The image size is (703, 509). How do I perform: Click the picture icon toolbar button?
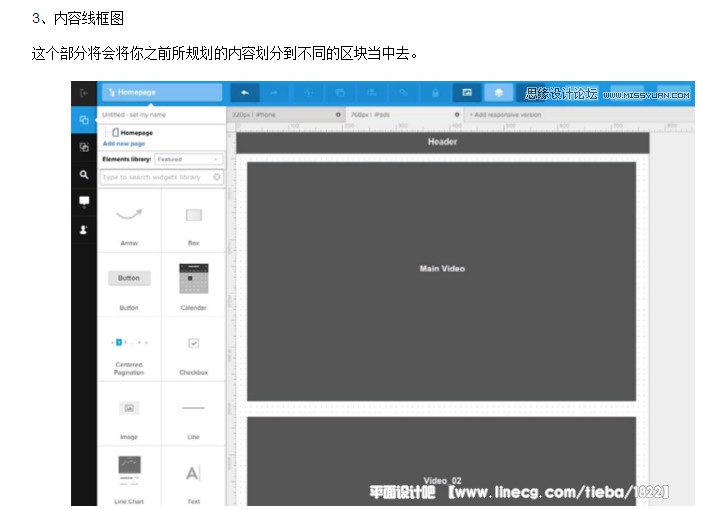(x=467, y=93)
